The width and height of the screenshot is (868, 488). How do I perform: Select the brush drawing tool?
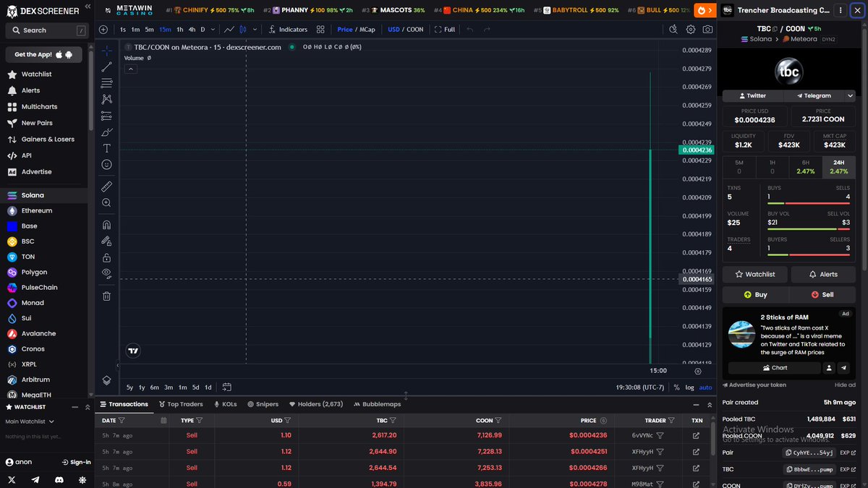[x=107, y=132]
